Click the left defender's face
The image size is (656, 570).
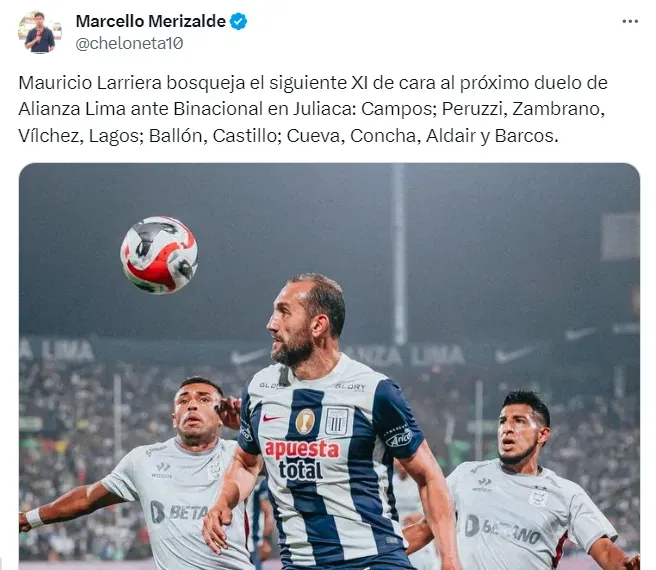coord(195,412)
